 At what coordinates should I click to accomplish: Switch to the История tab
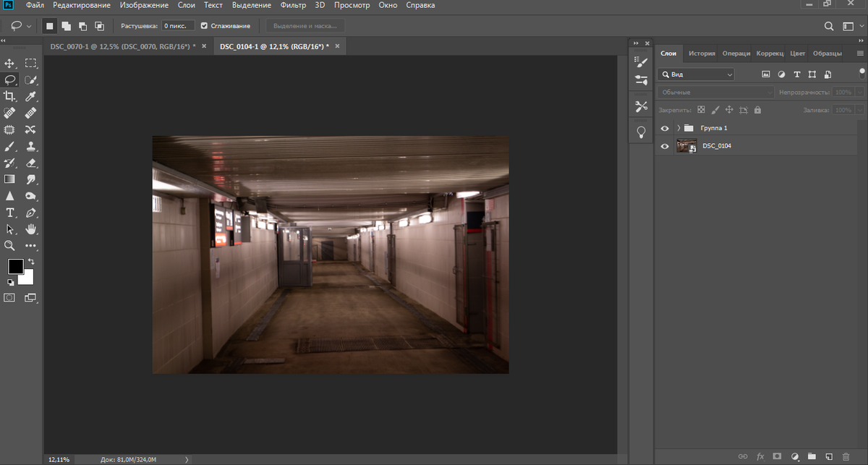click(x=701, y=54)
